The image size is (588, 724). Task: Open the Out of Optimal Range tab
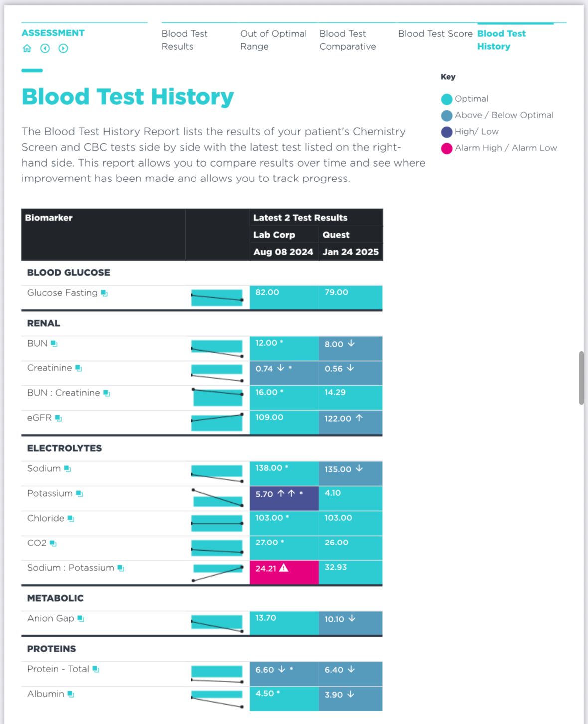coord(273,40)
